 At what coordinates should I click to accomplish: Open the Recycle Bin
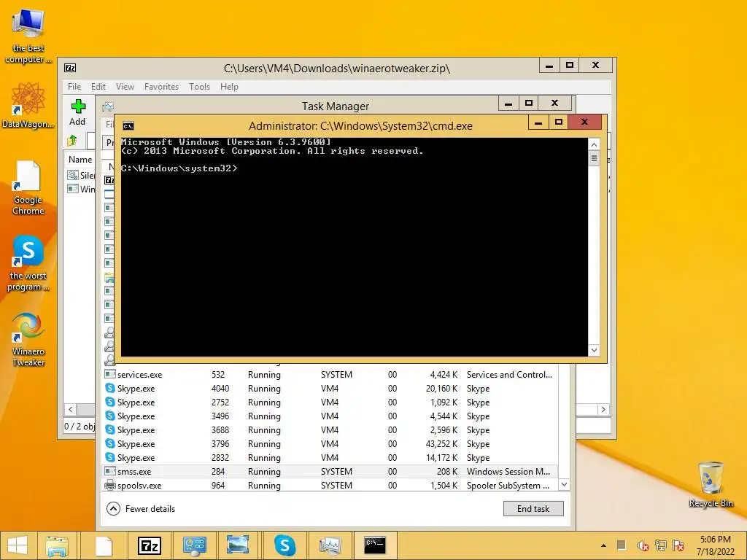click(x=711, y=485)
